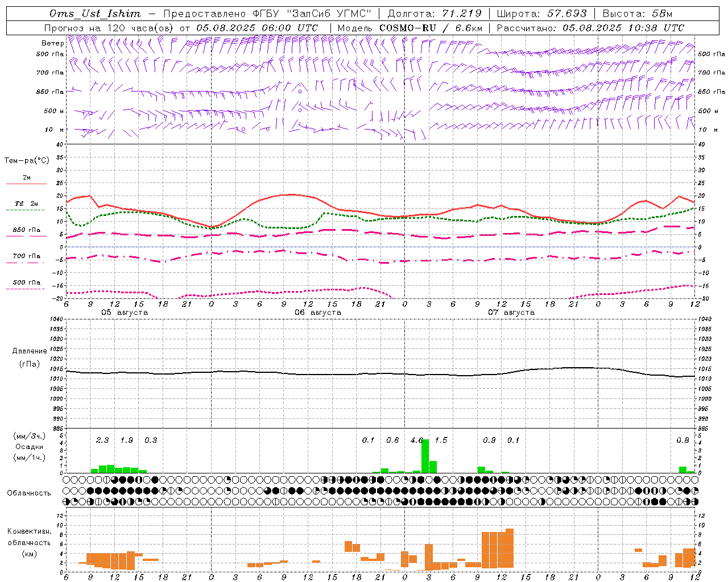This screenshot has height=582, width=728.
Task: Click the 4.6 precipitation total
Action: 416,440
